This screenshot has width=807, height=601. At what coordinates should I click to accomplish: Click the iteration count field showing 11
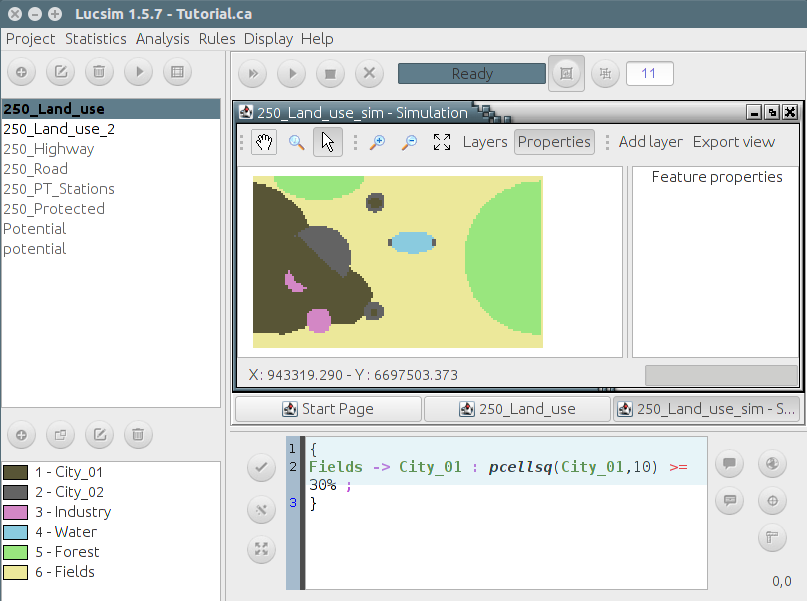click(x=649, y=73)
